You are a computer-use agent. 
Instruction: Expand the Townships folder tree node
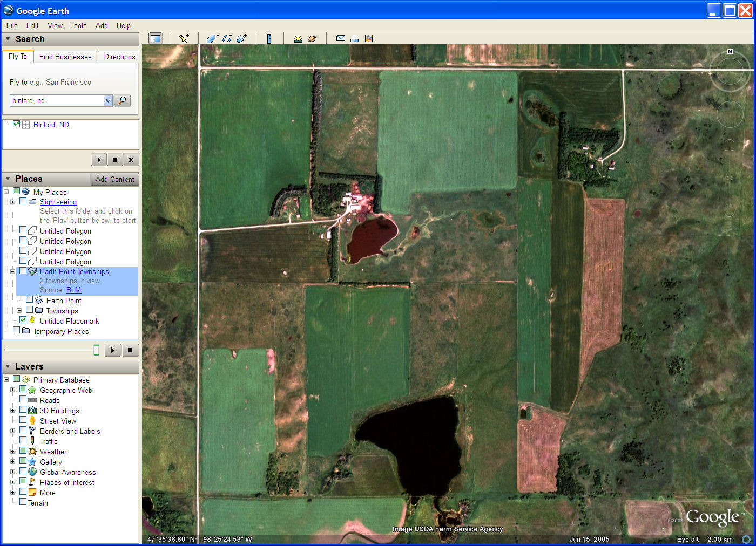(x=19, y=310)
